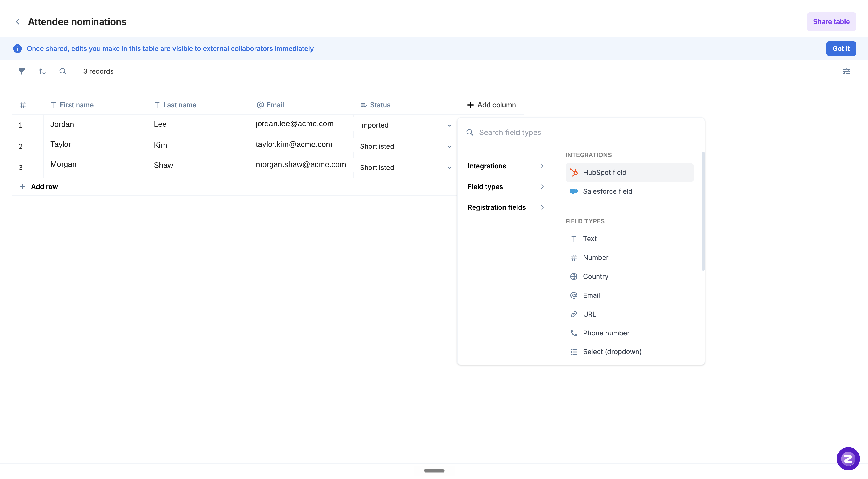868x479 pixels.
Task: Click the Email at-sign icon in list
Action: 574,295
